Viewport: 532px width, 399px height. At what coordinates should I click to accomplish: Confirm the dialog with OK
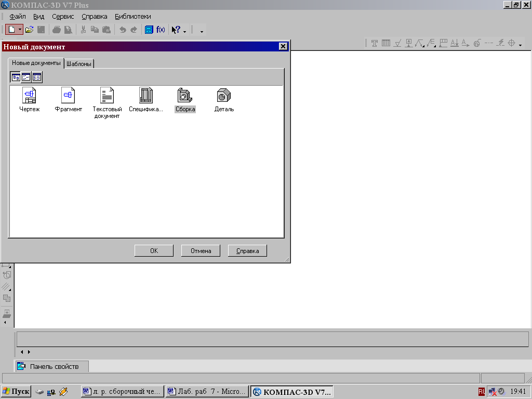pos(154,251)
